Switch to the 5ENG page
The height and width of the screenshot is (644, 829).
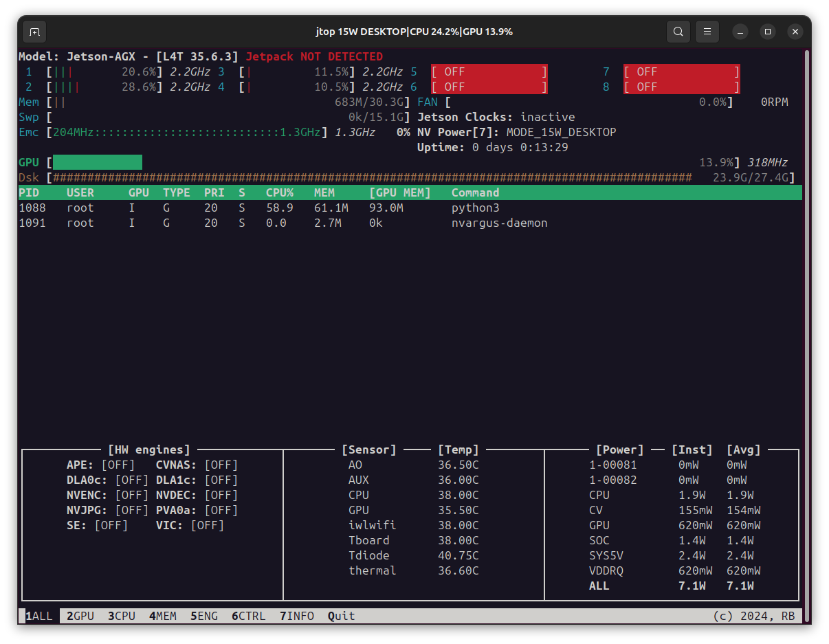(204, 616)
